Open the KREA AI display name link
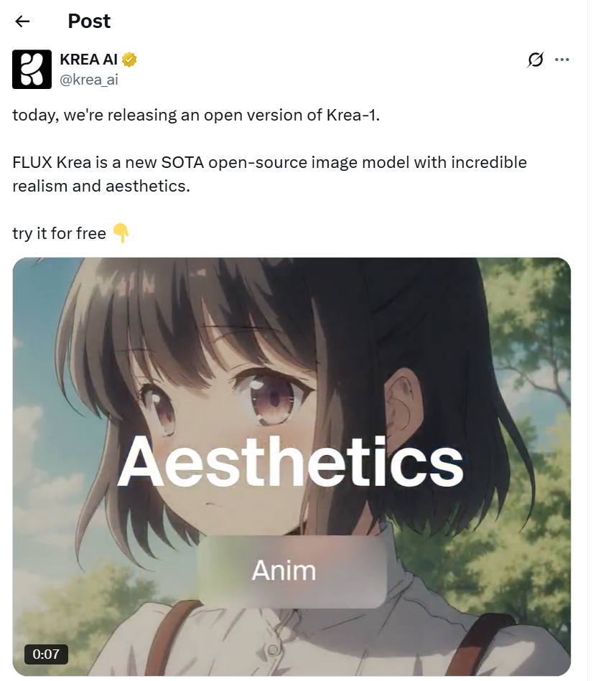Image resolution: width=616 pixels, height=681 pixels. (88, 60)
